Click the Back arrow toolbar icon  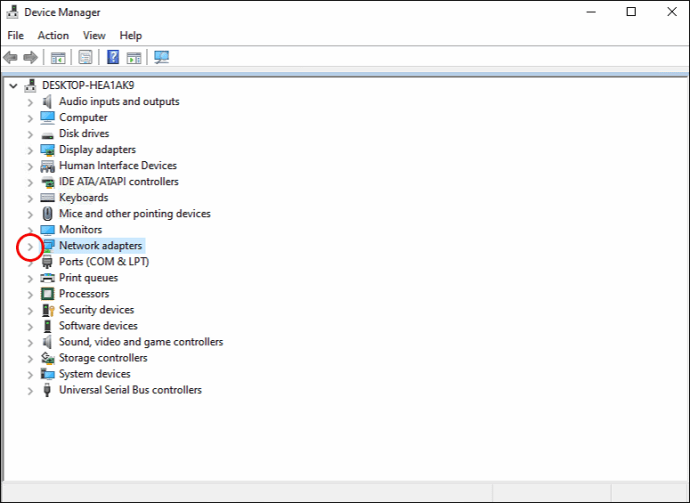[x=11, y=57]
